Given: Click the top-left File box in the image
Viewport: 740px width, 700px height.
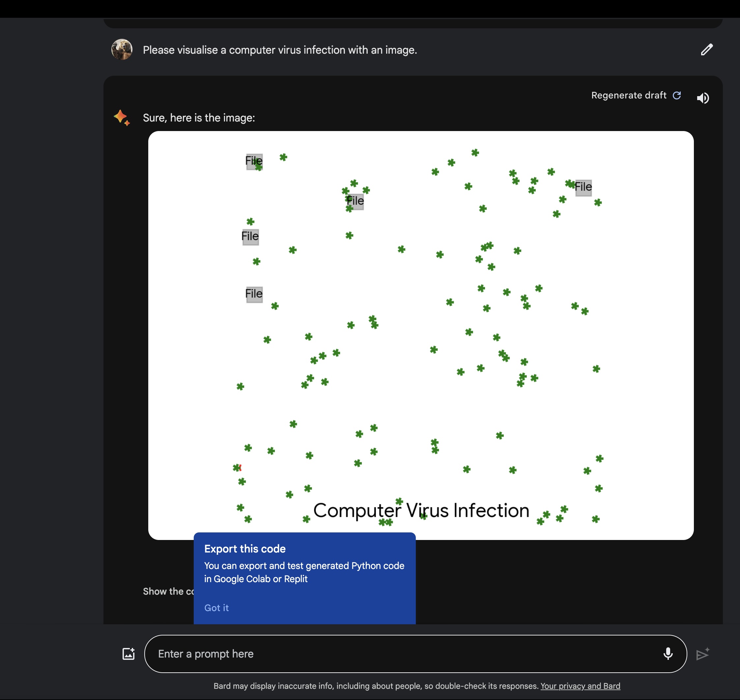Looking at the screenshot, I should click(254, 161).
